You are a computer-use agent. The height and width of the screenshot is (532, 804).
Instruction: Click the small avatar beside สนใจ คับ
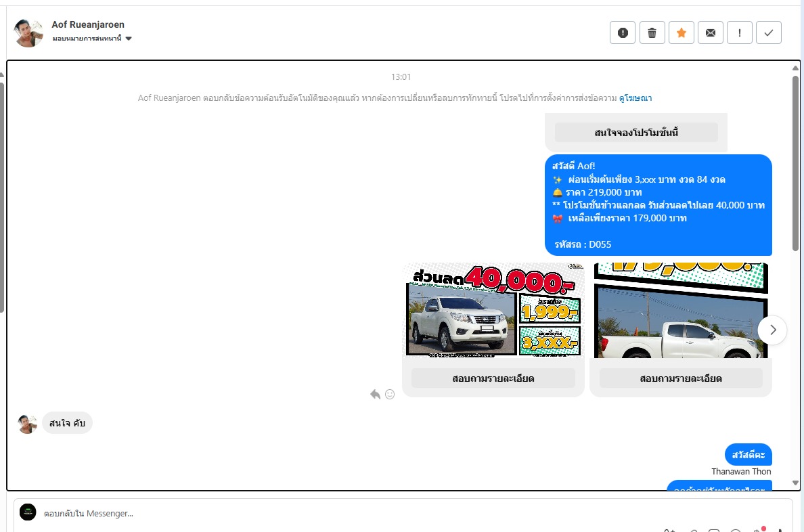[x=28, y=424]
